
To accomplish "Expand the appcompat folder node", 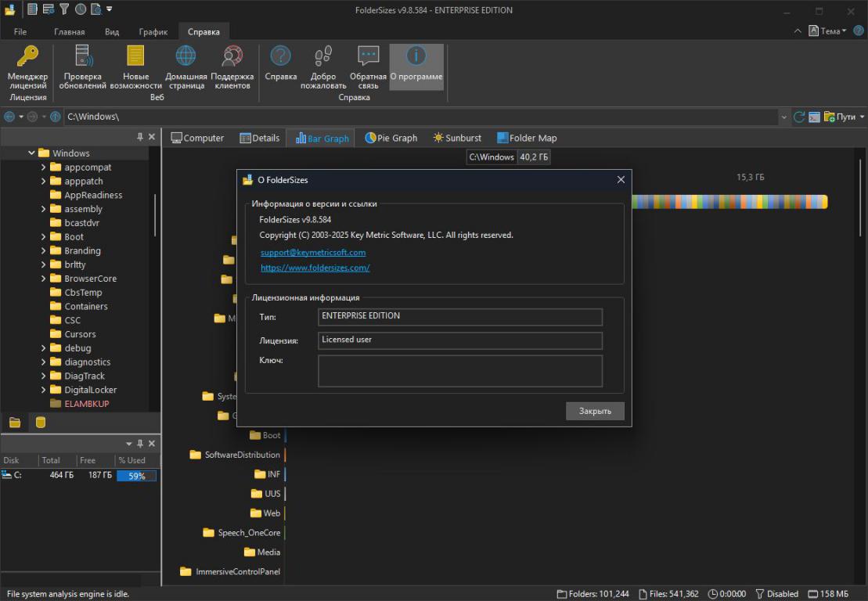I will coord(44,167).
